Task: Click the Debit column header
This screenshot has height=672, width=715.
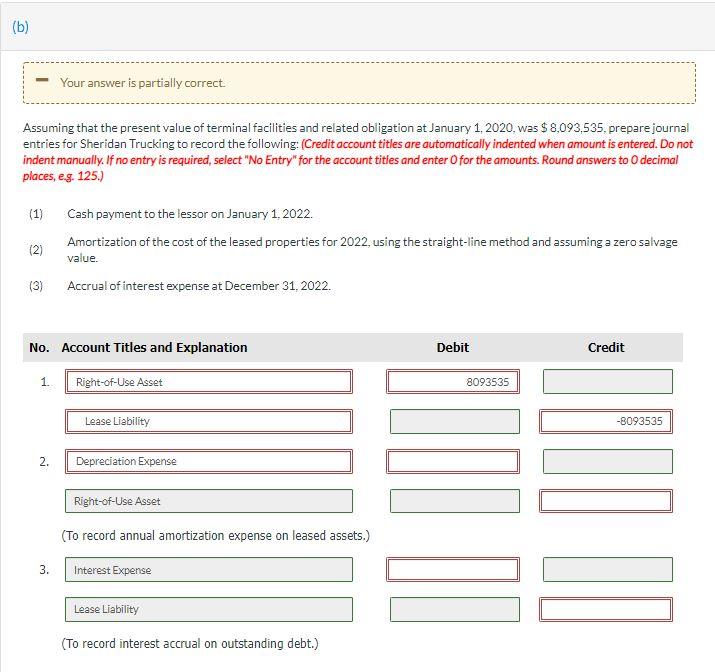Action: (453, 347)
